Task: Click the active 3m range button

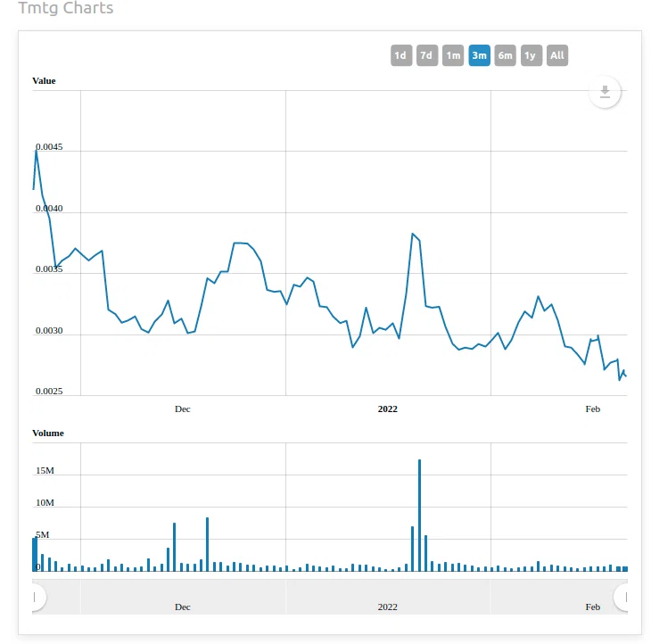Action: point(479,55)
